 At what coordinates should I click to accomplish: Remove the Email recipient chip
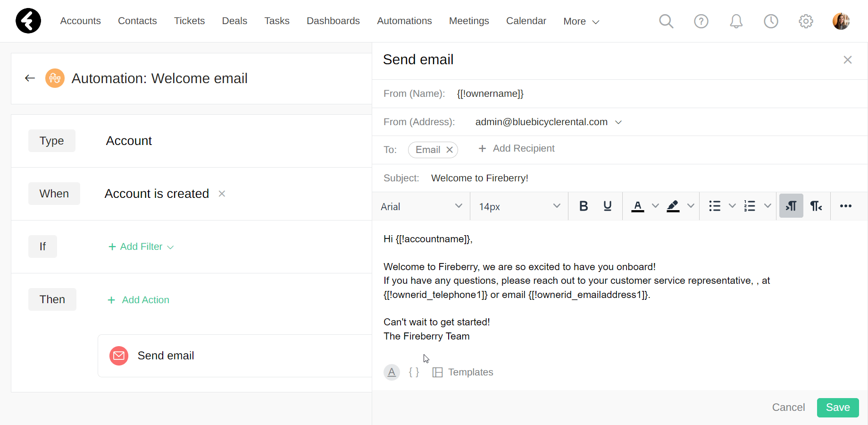coord(450,150)
